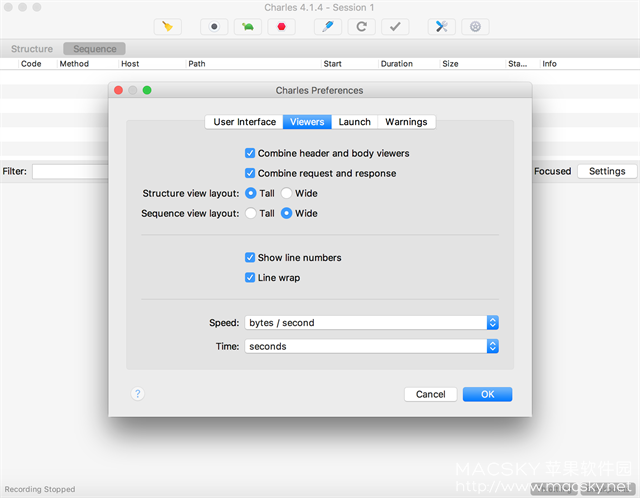This screenshot has width=640, height=498.
Task: Click the pen compose icon
Action: [x=328, y=27]
